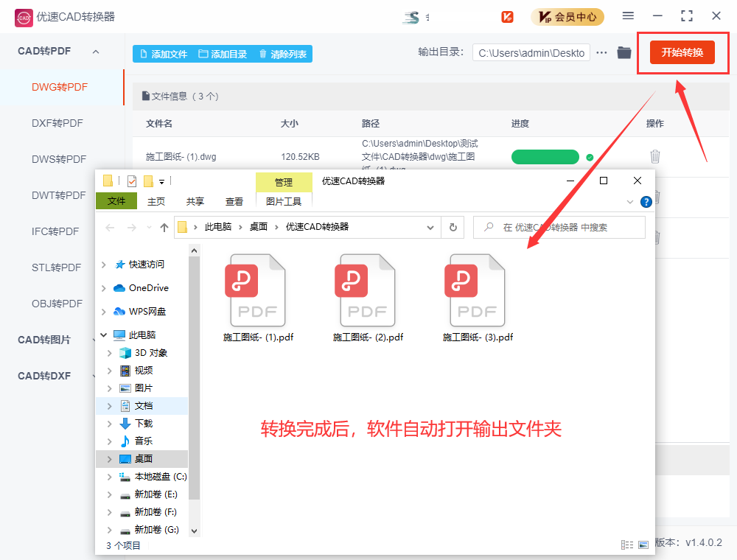
Task: Select DWS转PDF in the sidebar
Action: (x=59, y=159)
